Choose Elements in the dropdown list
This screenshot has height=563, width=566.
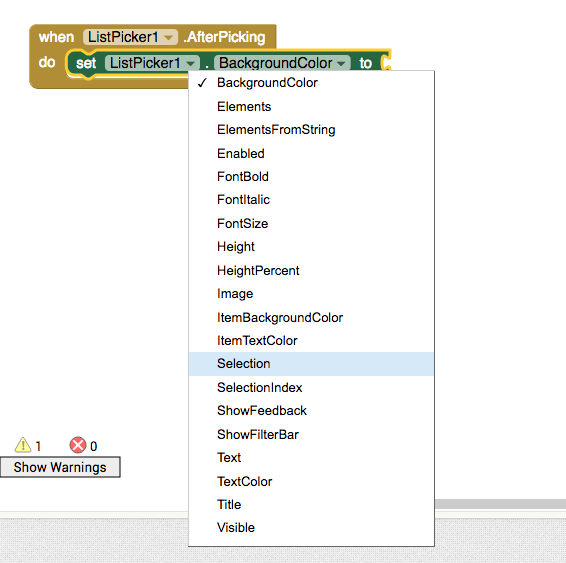point(311,106)
